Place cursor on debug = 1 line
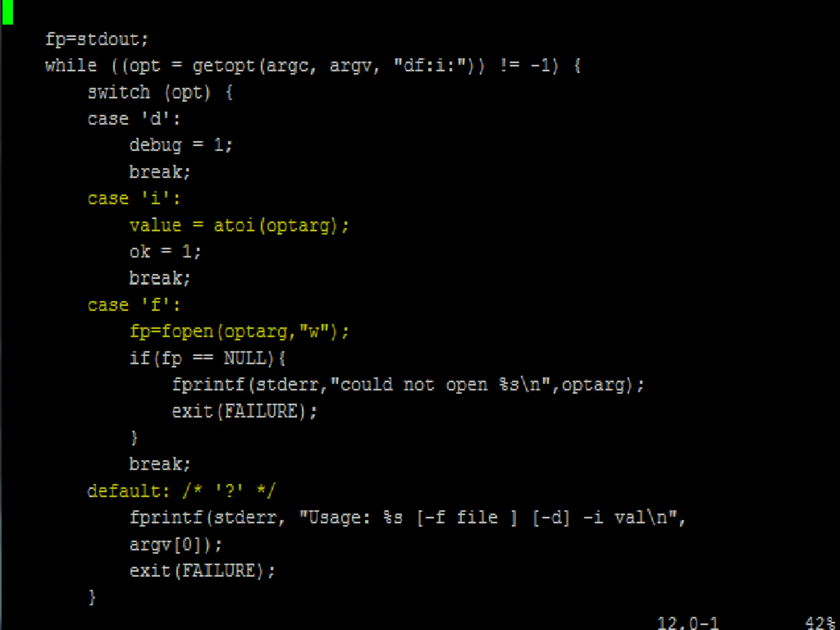This screenshot has width=840, height=630. 180,145
